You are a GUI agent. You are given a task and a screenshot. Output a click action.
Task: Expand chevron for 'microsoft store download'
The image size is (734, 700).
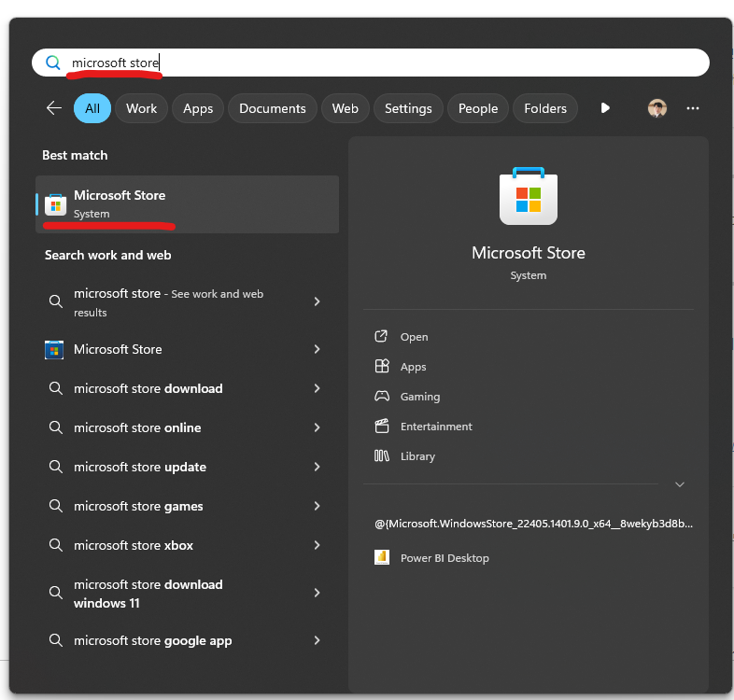pos(317,388)
